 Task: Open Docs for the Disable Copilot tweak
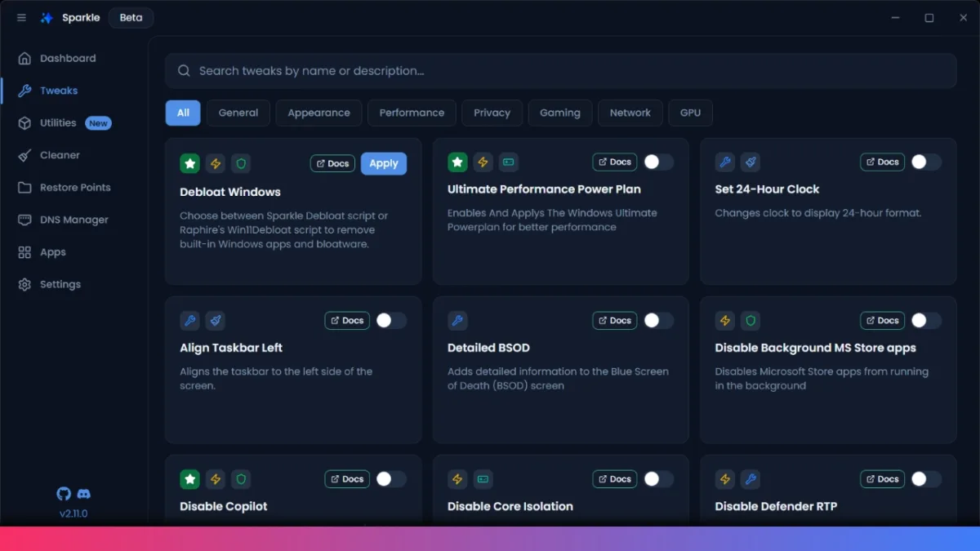pyautogui.click(x=346, y=478)
